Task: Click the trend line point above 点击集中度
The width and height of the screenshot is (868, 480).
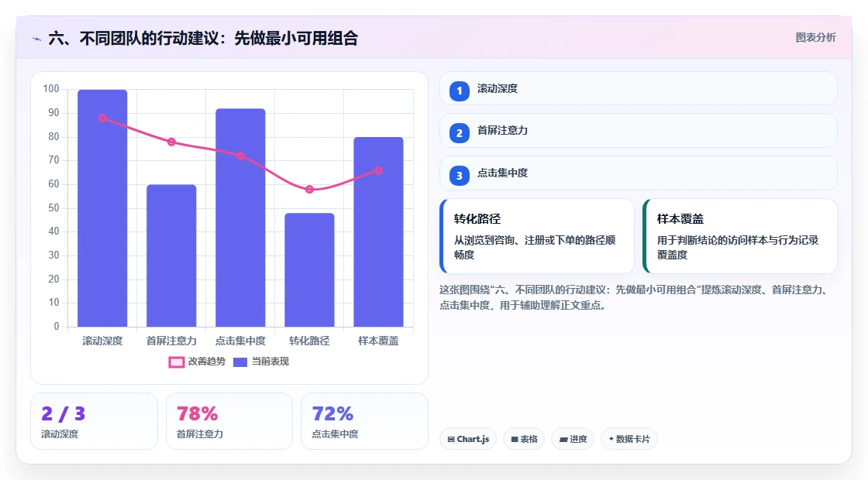Action: [240, 156]
